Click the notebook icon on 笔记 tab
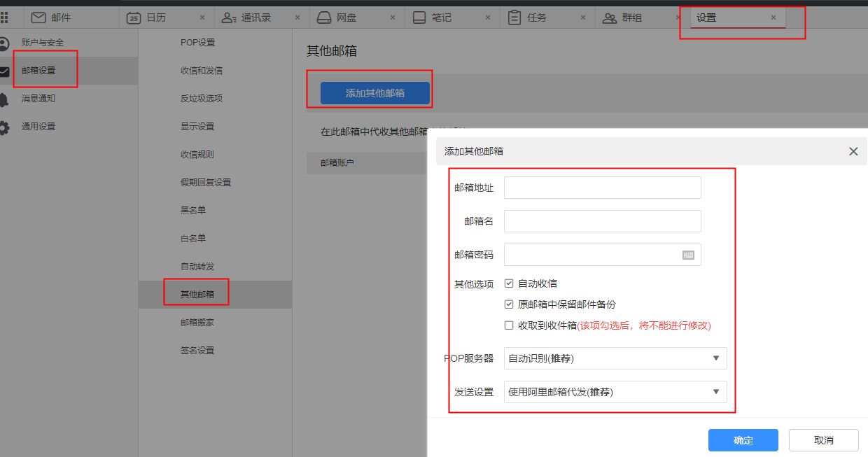This screenshot has width=868, height=457. click(x=419, y=17)
